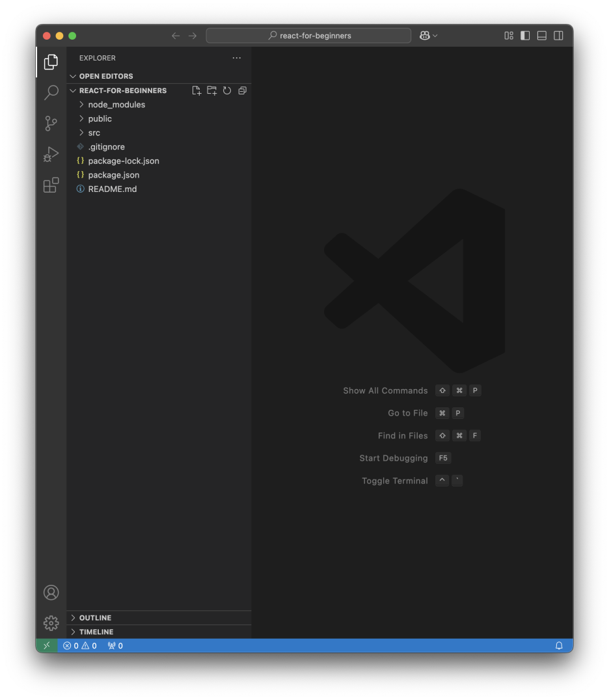Click the 'Toggle Terminal' hint text

coord(395,481)
